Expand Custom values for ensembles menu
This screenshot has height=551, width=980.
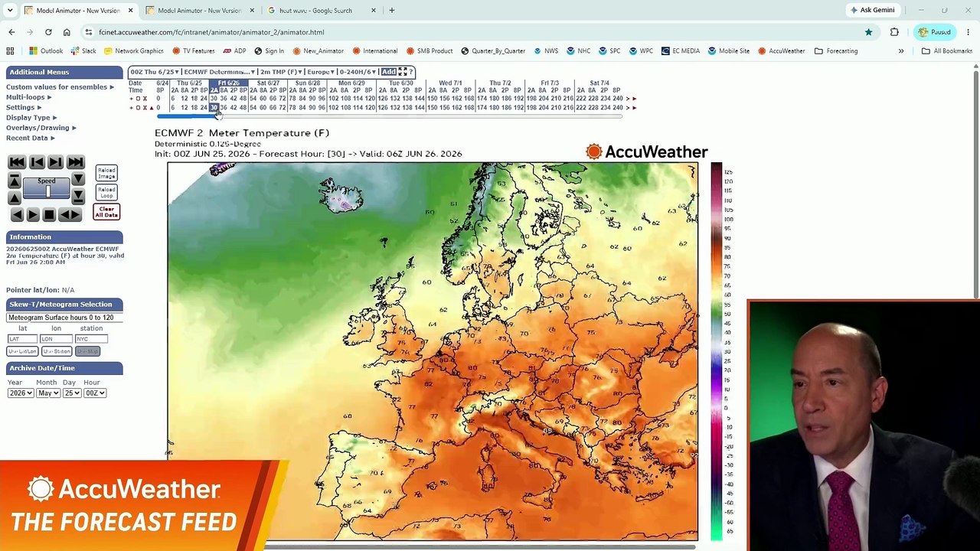(60, 87)
